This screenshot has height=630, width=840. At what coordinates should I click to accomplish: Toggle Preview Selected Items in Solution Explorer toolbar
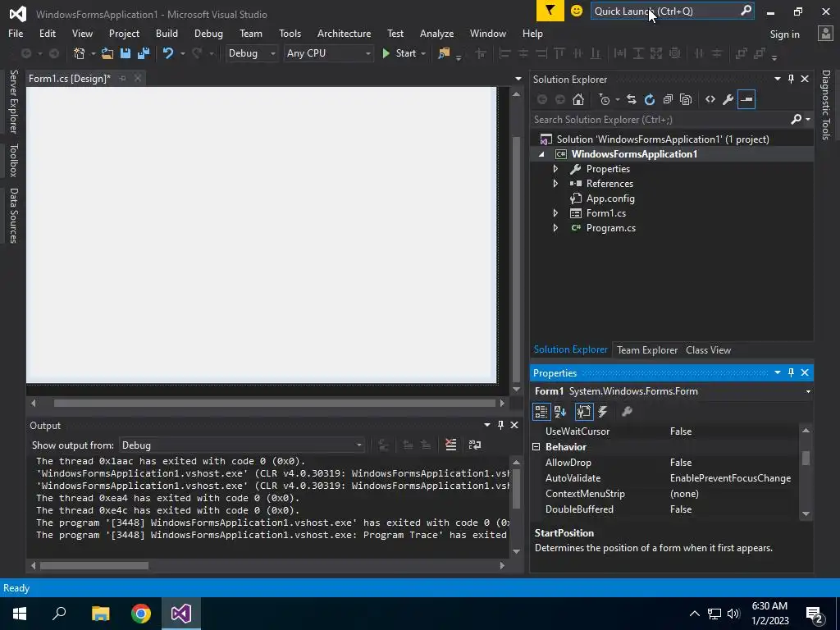point(746,99)
